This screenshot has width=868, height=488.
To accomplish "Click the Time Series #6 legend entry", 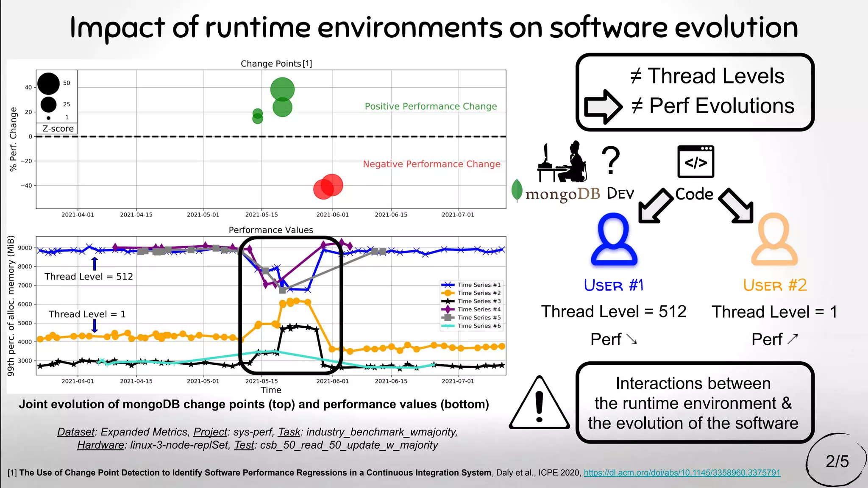I will [471, 326].
